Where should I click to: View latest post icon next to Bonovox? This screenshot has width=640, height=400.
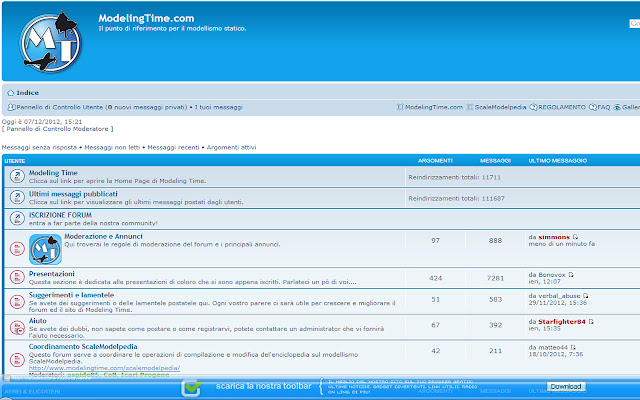tap(571, 275)
